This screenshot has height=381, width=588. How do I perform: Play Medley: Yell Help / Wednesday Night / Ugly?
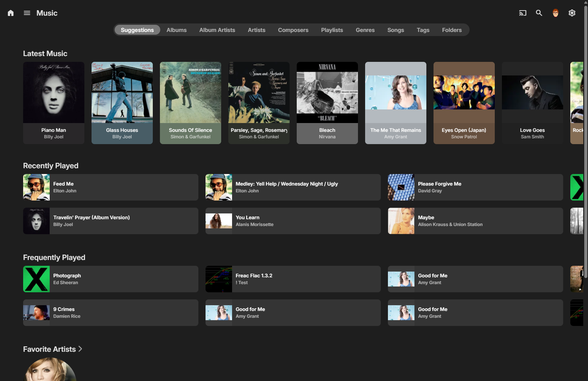point(293,187)
